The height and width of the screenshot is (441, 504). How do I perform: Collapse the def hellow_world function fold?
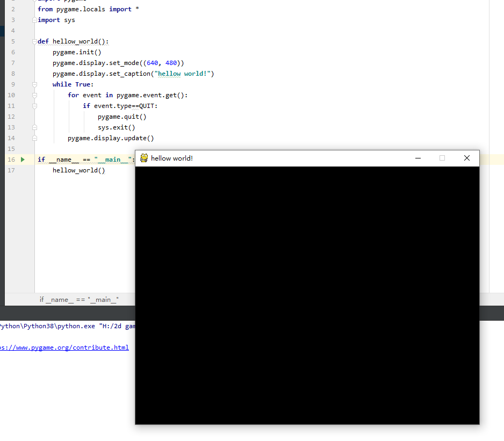coord(34,41)
